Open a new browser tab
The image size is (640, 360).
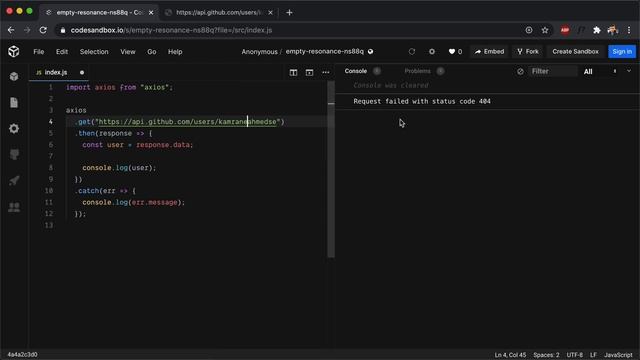pyautogui.click(x=289, y=13)
